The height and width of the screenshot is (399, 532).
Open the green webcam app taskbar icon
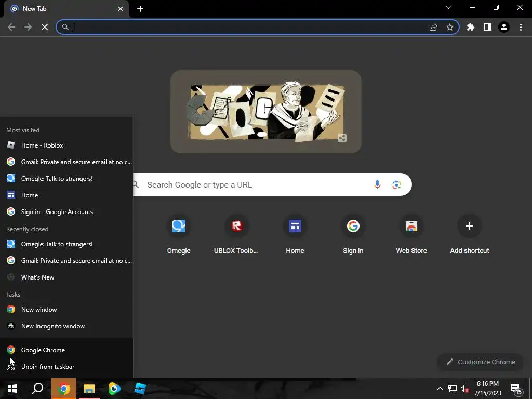114,389
